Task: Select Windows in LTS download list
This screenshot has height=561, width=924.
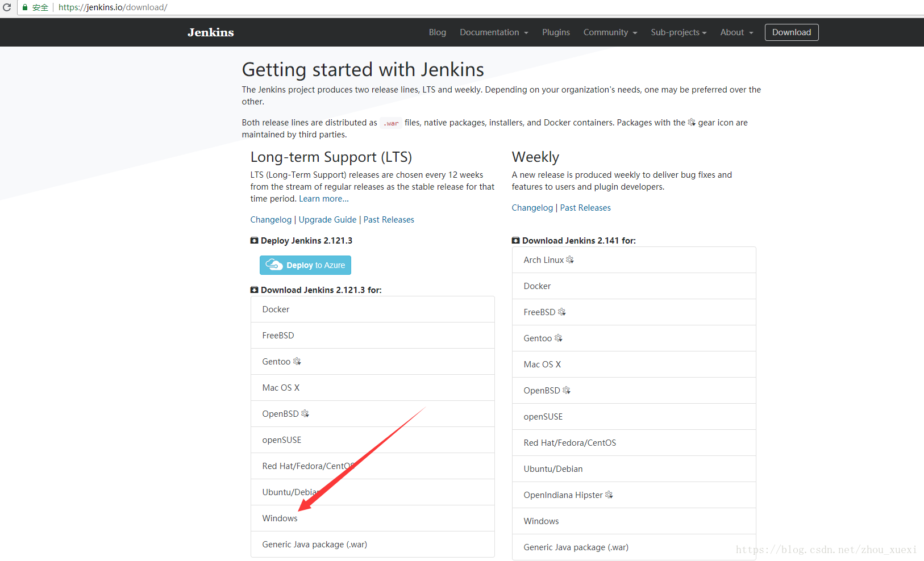Action: tap(373, 518)
